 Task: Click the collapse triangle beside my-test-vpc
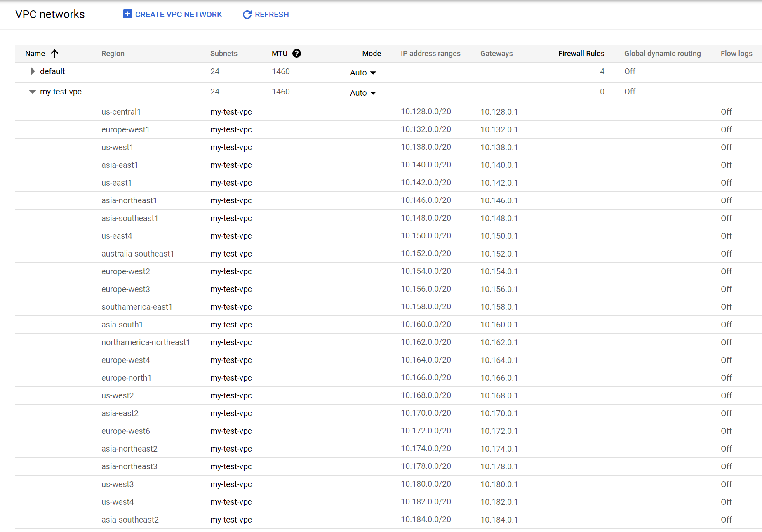click(x=32, y=92)
